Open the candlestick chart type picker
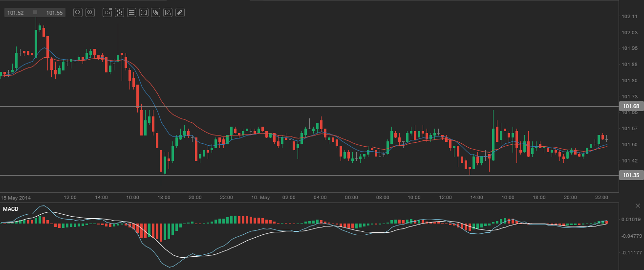This screenshot has height=270, width=644. [120, 13]
